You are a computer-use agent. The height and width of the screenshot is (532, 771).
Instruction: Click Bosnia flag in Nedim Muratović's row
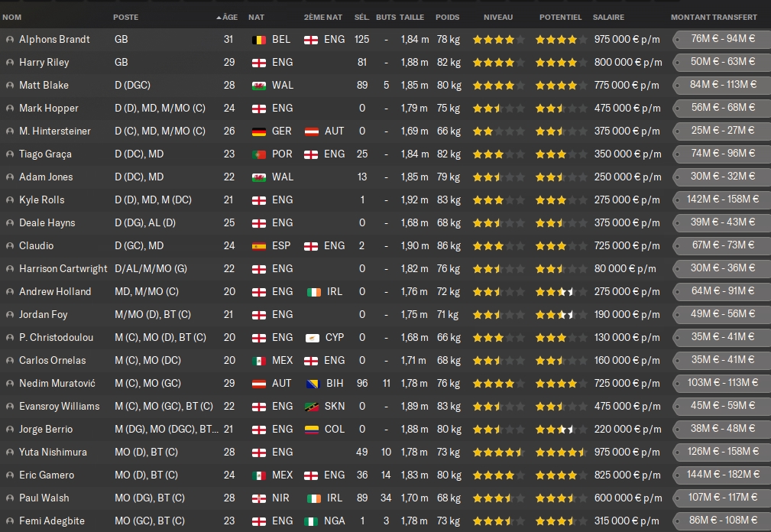(313, 384)
